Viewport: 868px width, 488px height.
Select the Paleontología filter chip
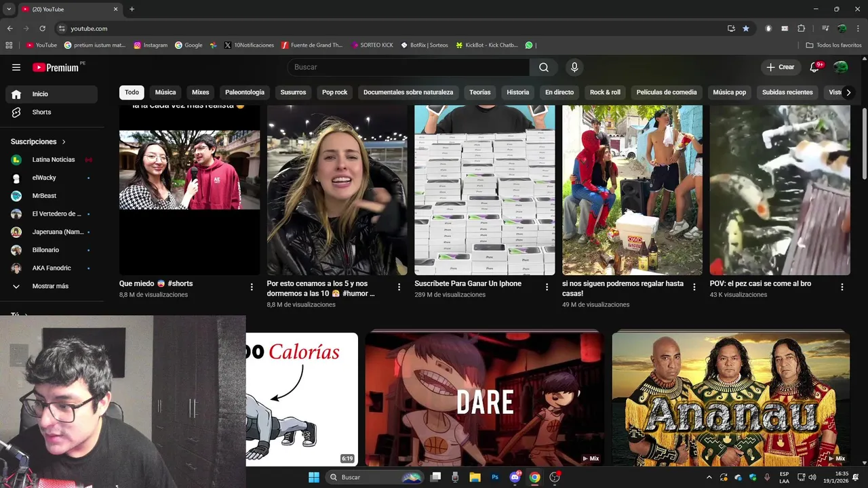(245, 92)
